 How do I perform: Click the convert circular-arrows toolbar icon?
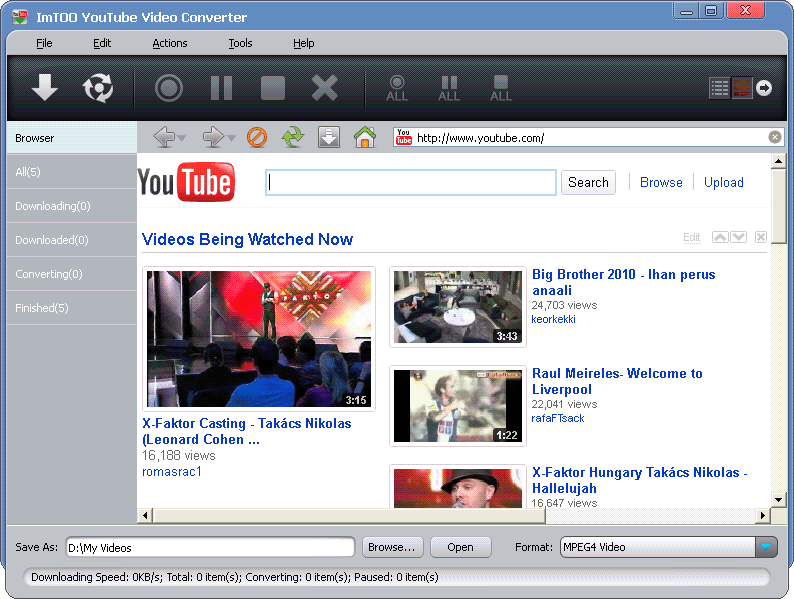(x=98, y=88)
